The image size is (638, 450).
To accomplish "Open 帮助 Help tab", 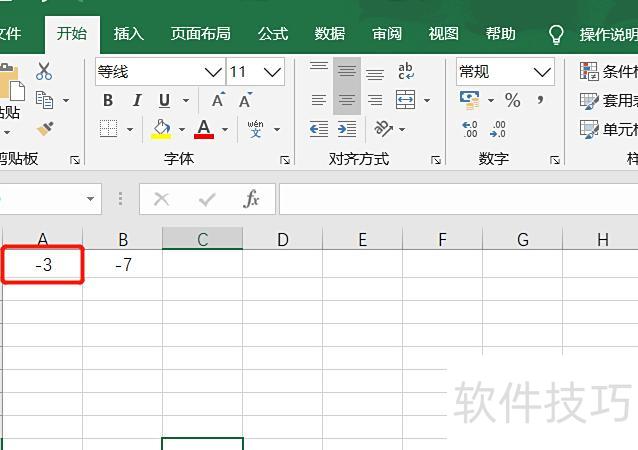I will [x=500, y=33].
